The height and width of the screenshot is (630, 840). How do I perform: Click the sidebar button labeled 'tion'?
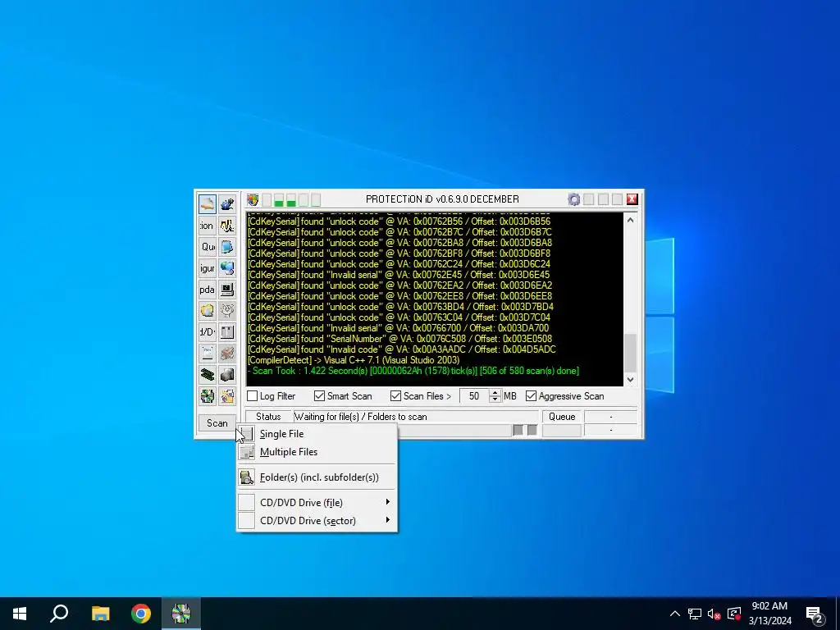click(208, 226)
